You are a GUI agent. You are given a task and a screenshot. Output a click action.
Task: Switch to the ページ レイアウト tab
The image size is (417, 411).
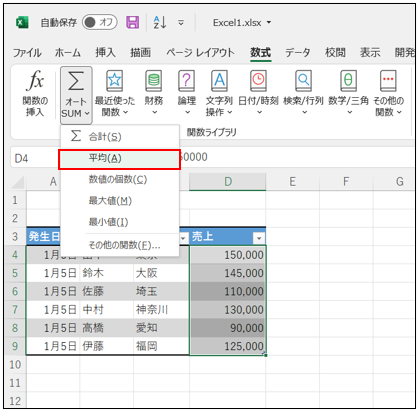click(x=200, y=52)
